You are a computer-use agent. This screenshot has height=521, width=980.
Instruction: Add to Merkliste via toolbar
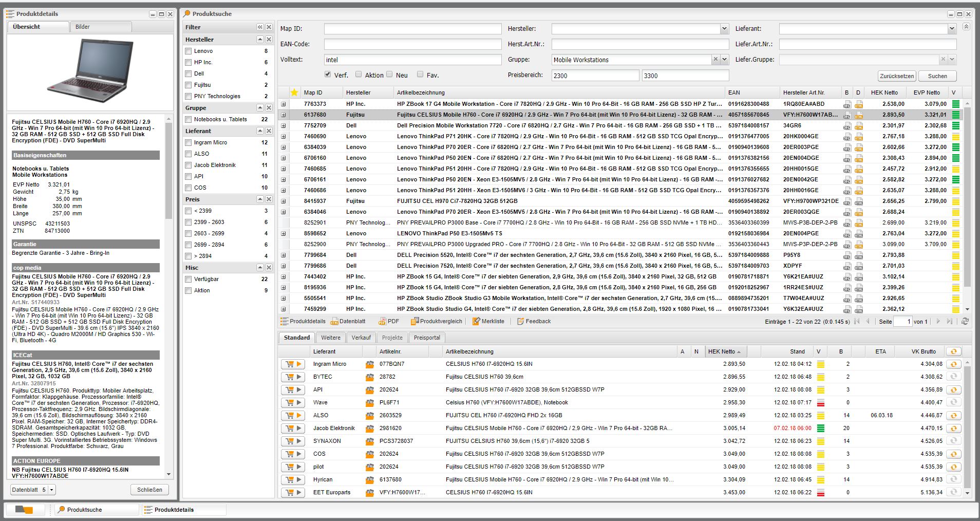pyautogui.click(x=488, y=321)
